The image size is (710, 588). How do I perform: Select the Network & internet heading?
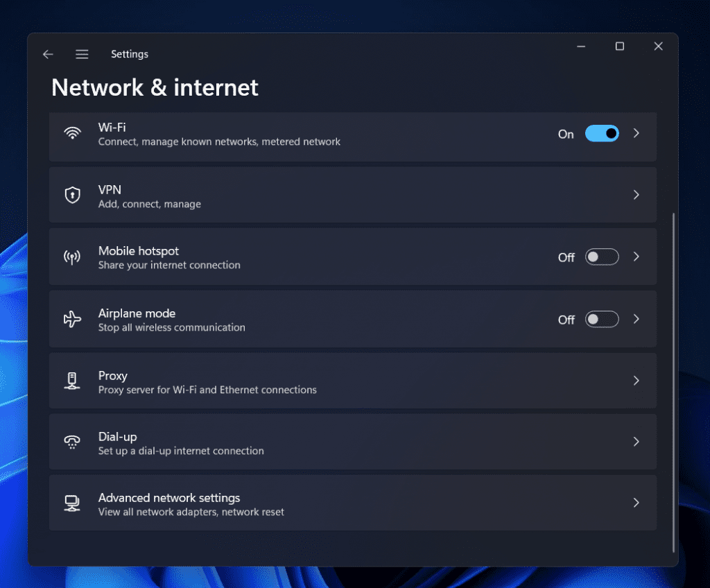pos(154,87)
